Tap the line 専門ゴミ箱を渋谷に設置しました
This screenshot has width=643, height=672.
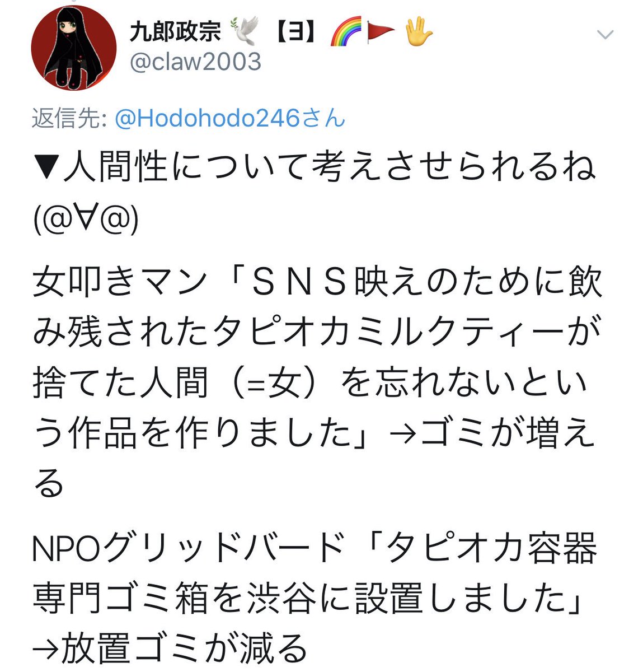(x=309, y=598)
